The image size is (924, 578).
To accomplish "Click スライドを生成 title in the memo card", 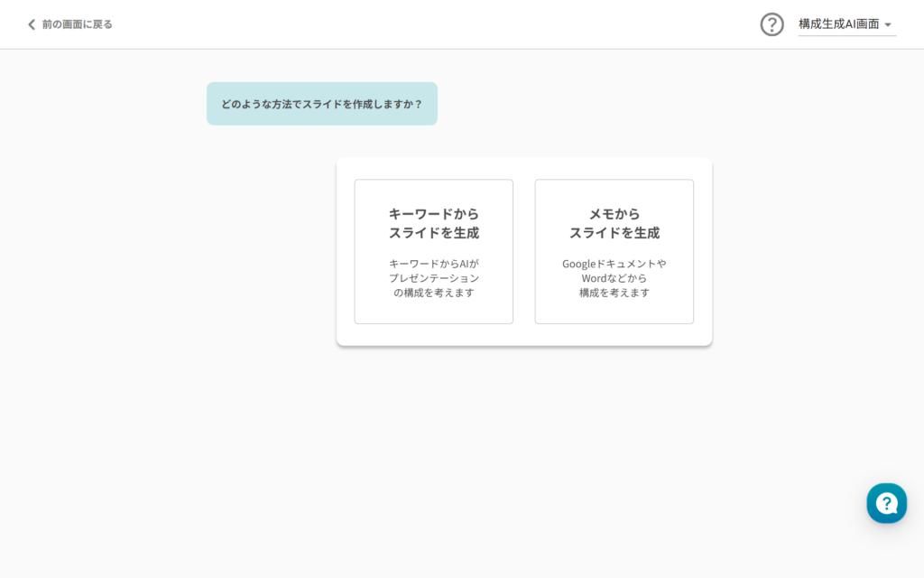I will pyautogui.click(x=614, y=233).
